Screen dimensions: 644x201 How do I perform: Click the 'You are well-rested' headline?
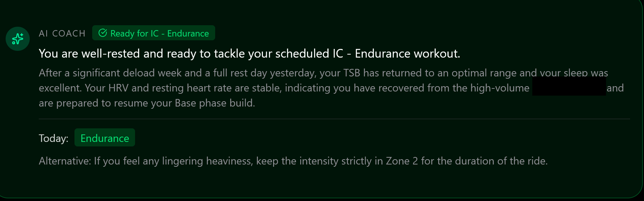coord(150,54)
